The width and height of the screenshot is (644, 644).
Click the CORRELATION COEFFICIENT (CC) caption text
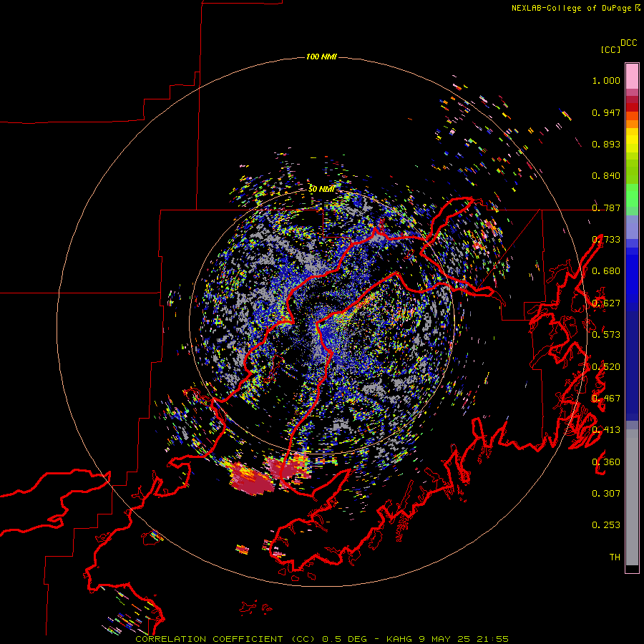pos(225,639)
